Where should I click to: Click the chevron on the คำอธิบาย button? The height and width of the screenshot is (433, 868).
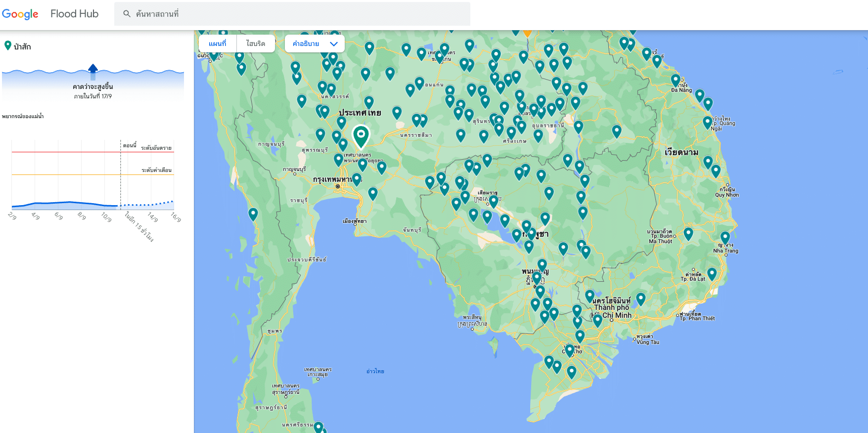point(334,43)
